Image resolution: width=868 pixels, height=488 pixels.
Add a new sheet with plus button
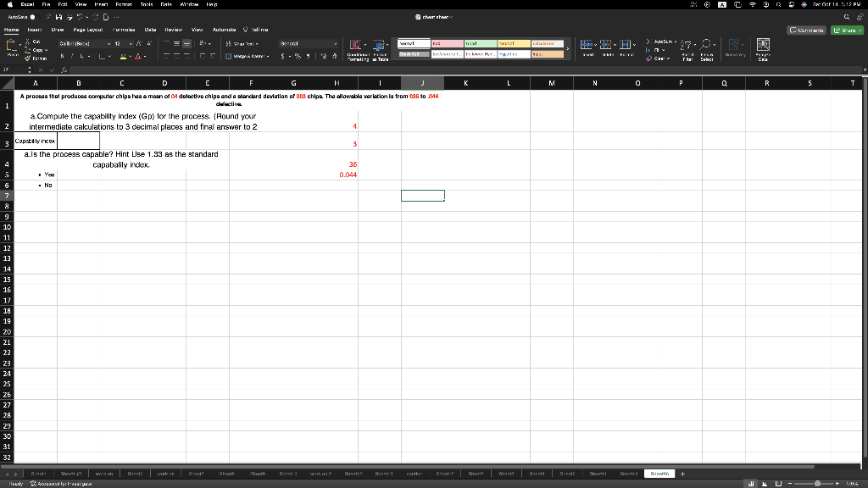point(682,474)
